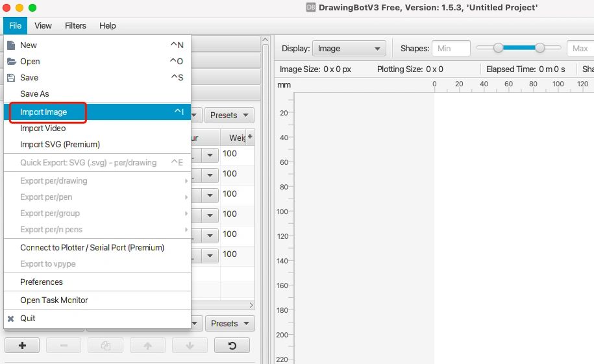Expand the upper Presets dropdown
The height and width of the screenshot is (364, 594).
230,115
